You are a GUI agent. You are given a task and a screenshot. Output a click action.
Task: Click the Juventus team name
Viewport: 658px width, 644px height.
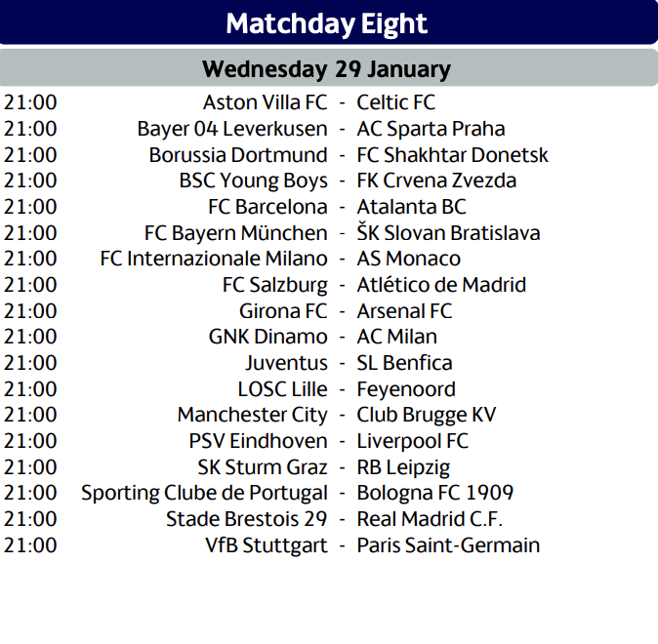click(x=286, y=363)
